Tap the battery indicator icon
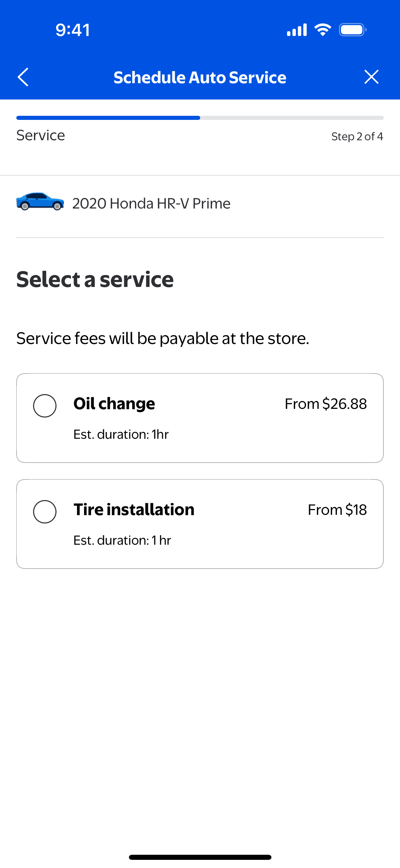The height and width of the screenshot is (868, 400). (x=353, y=30)
